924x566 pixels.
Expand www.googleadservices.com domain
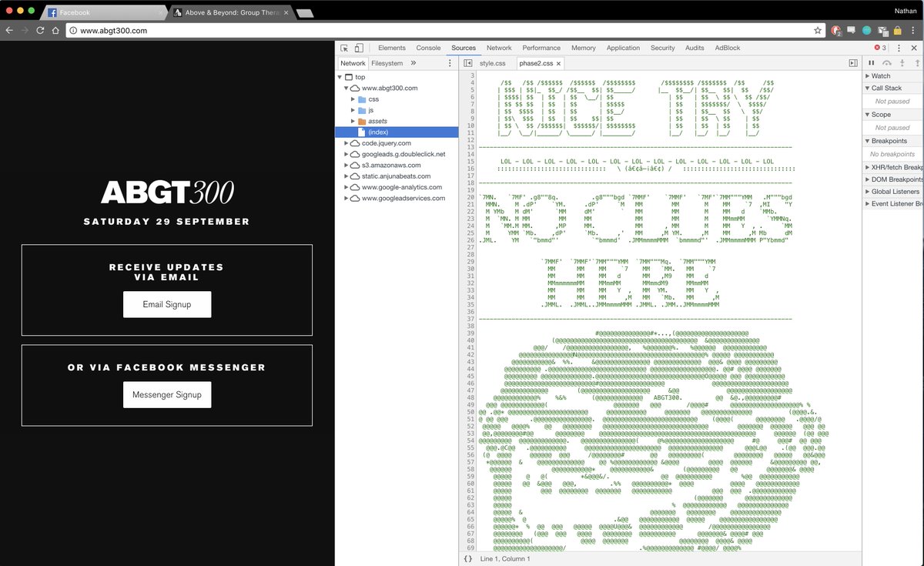(x=346, y=198)
